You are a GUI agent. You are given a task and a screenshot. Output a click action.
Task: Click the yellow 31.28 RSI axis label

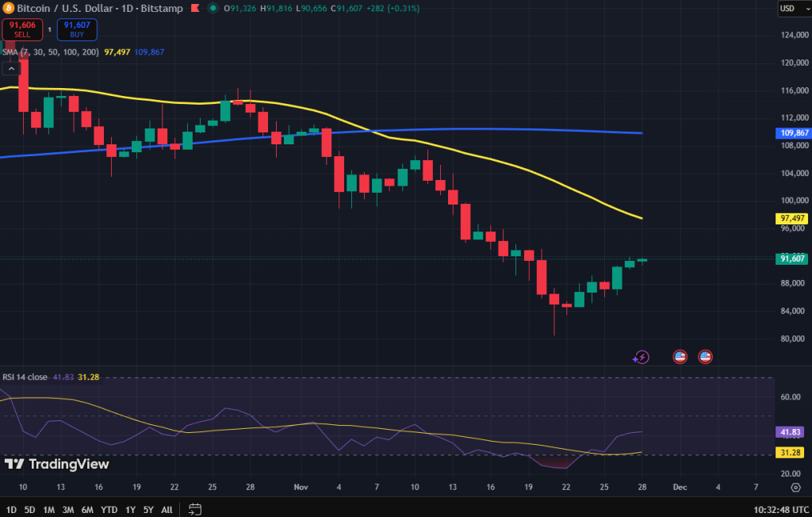point(790,452)
